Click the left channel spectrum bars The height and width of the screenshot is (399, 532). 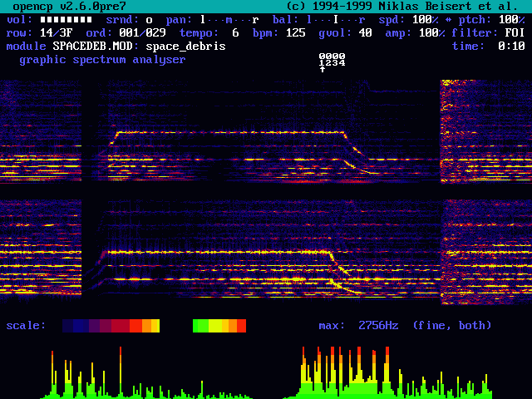tap(146, 372)
